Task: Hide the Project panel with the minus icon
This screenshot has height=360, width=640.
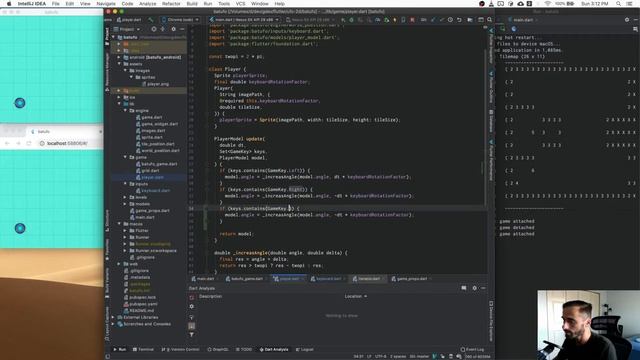Action: point(182,29)
